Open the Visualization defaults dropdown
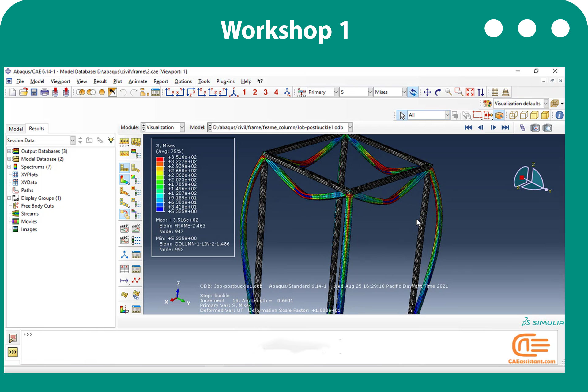 tap(521, 104)
